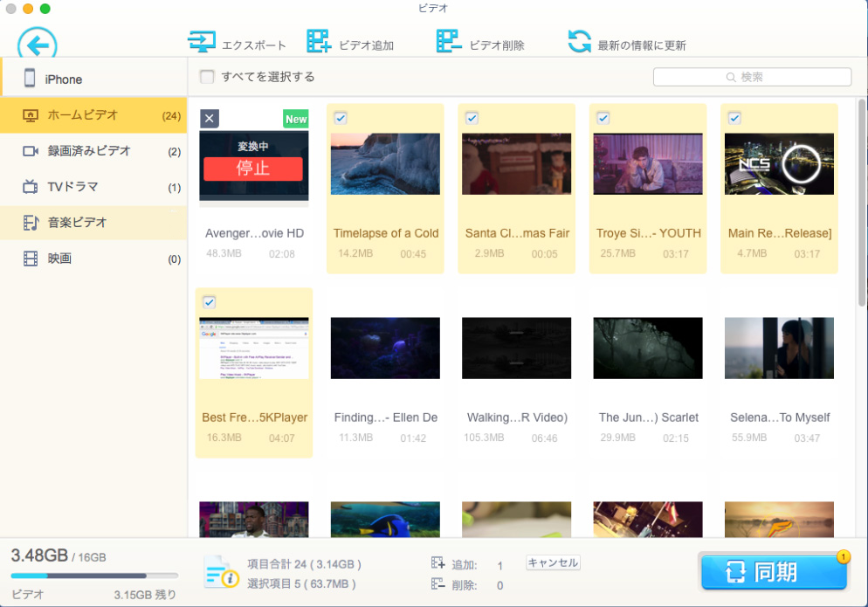Image resolution: width=868 pixels, height=607 pixels.
Task: Click the Movies (映画) film icon
Action: 31,259
